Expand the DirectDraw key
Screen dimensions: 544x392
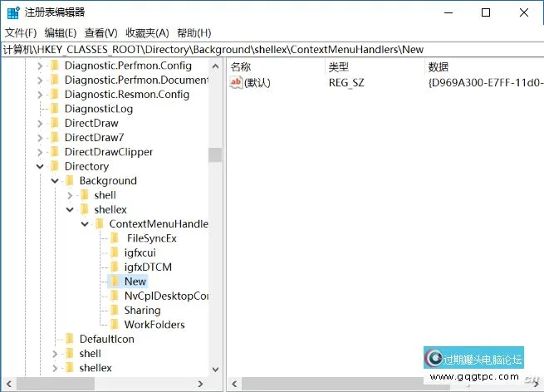(x=40, y=124)
